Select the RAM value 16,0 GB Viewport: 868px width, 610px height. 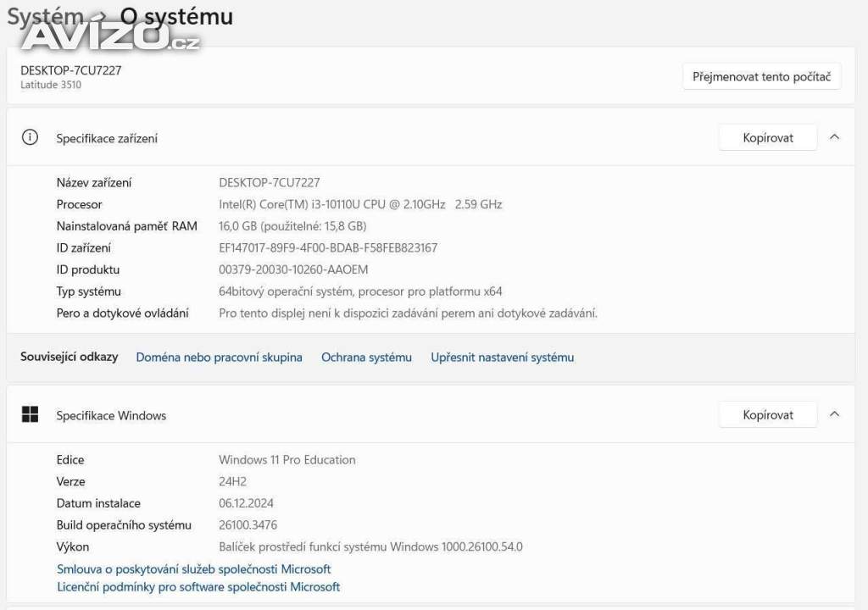point(292,226)
